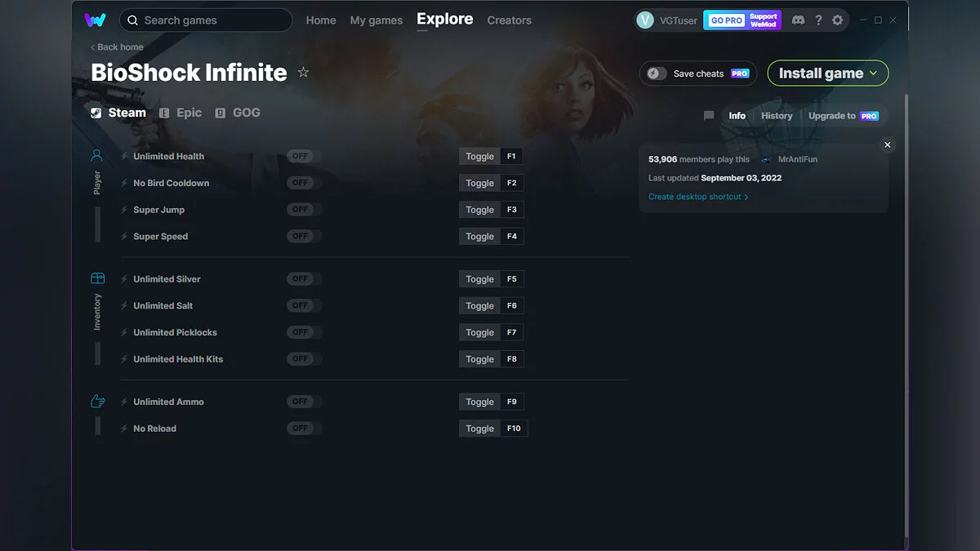Toggle Super Speed switch

(x=304, y=236)
